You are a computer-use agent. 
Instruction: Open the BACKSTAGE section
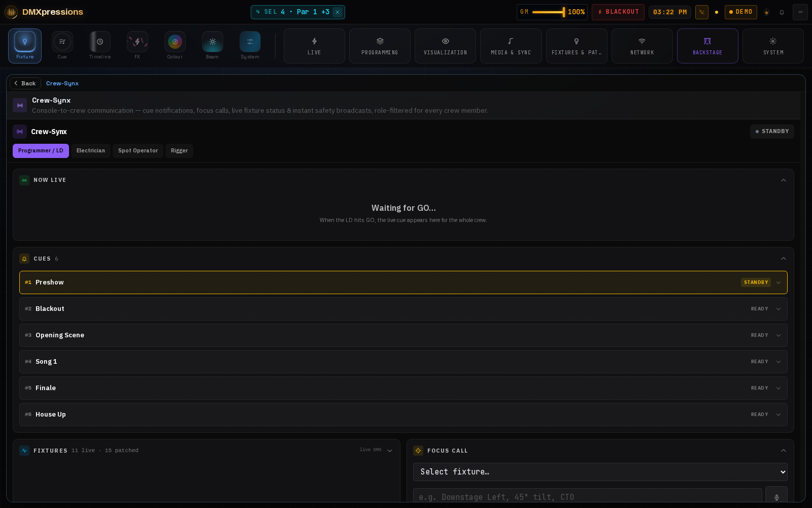(707, 46)
